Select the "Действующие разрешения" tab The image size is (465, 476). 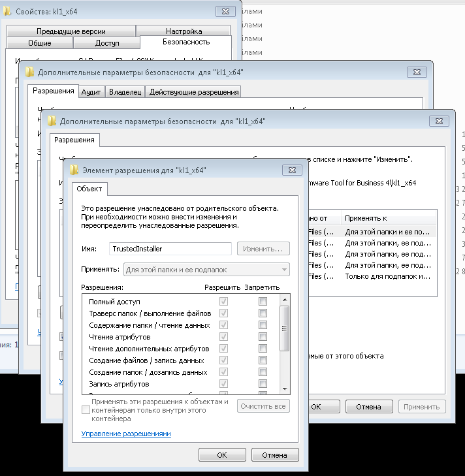coord(193,92)
